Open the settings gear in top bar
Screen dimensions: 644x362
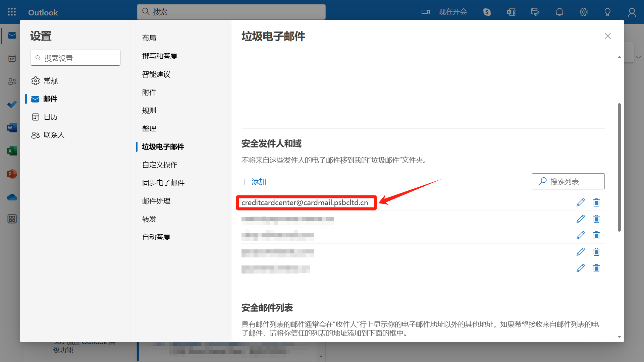pos(584,12)
